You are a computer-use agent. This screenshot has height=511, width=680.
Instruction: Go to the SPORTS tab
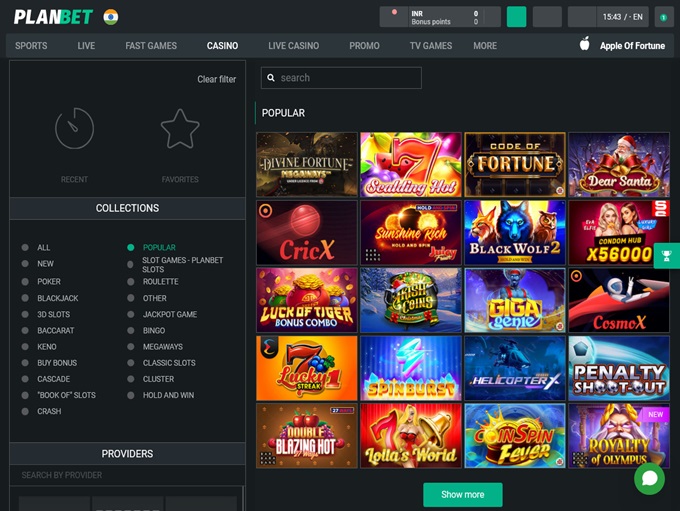[31, 46]
